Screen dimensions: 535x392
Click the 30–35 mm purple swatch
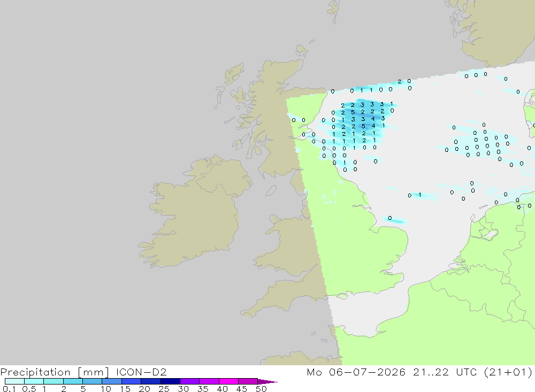190,381
